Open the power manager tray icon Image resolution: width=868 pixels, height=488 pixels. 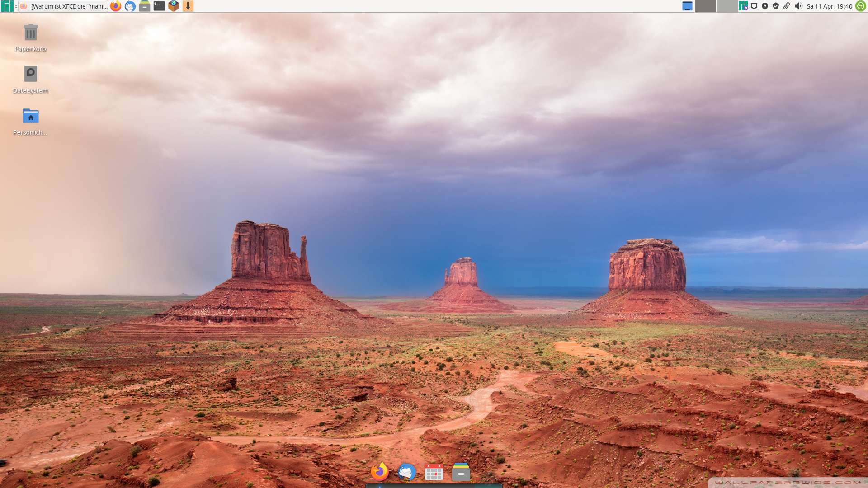click(765, 6)
